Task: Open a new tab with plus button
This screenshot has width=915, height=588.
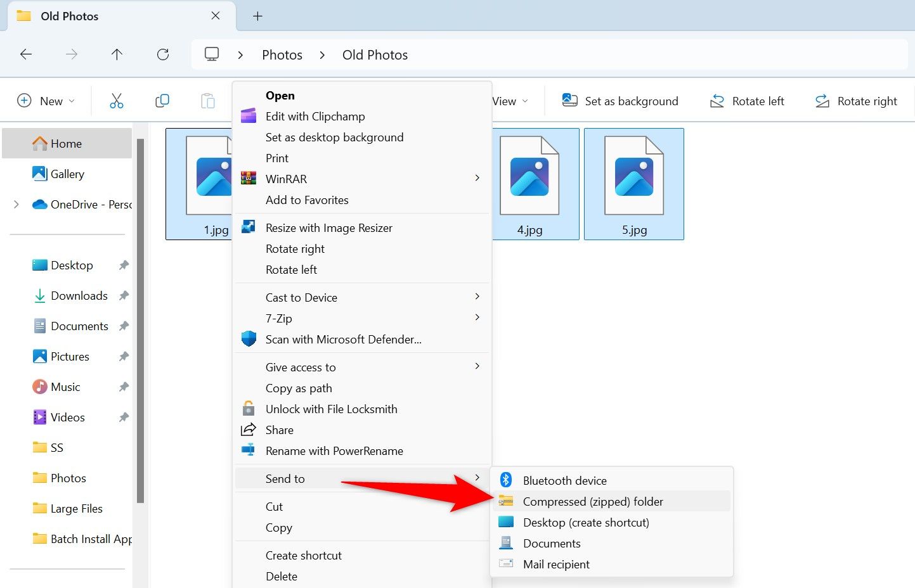Action: click(257, 16)
